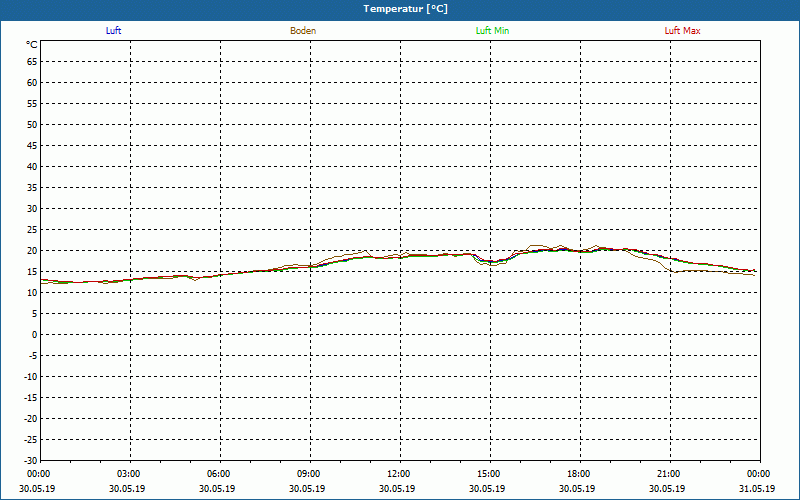Screen dimensions: 800x500
Task: Click the -15 y-axis label
Action: 31,398
